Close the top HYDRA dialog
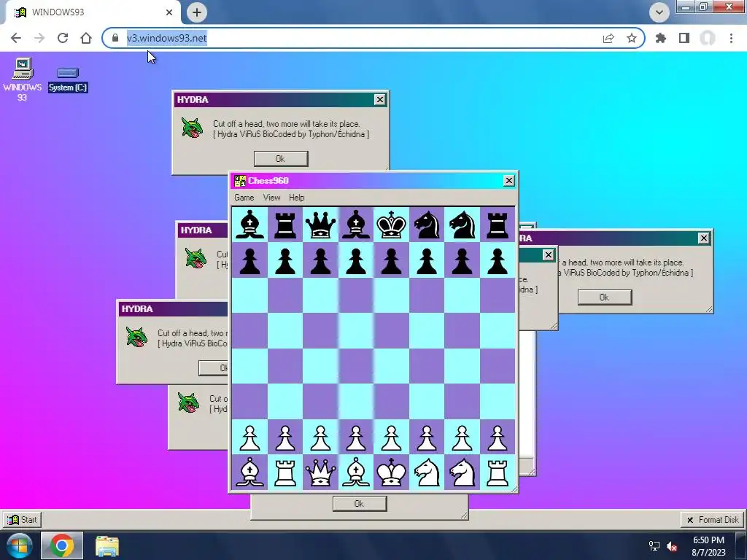This screenshot has height=560, width=747. 379,99
